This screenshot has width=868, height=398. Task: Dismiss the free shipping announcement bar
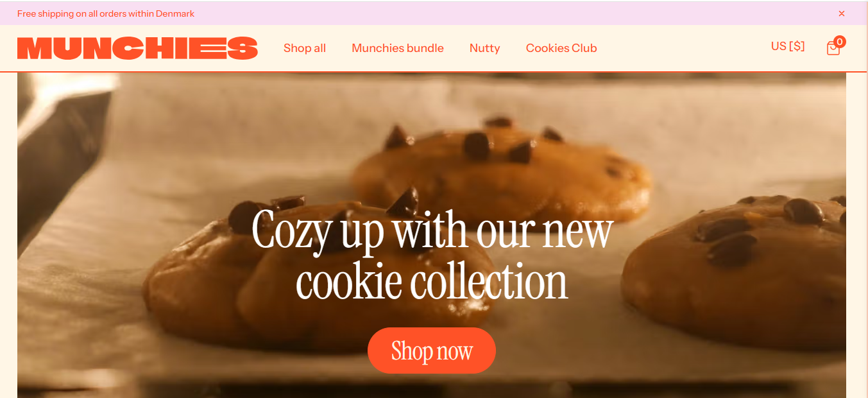click(842, 13)
